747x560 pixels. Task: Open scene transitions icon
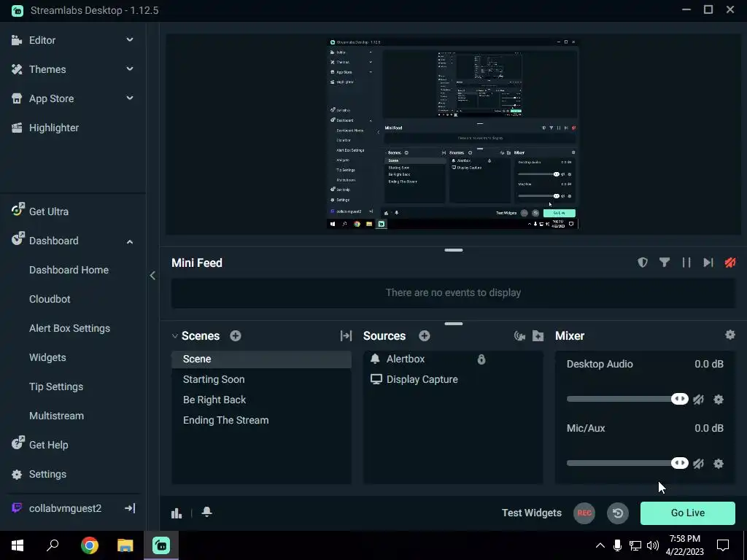click(x=346, y=335)
